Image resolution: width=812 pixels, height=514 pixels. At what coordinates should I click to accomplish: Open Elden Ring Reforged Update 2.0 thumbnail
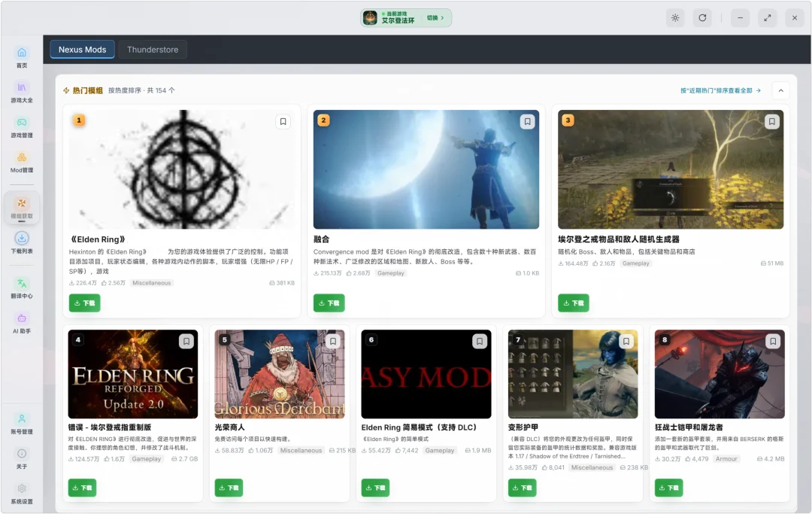coord(133,374)
